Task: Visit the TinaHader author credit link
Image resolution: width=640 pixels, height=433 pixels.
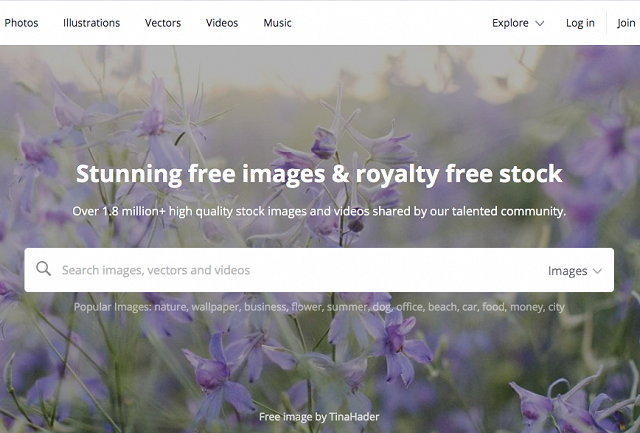Action: tap(354, 417)
